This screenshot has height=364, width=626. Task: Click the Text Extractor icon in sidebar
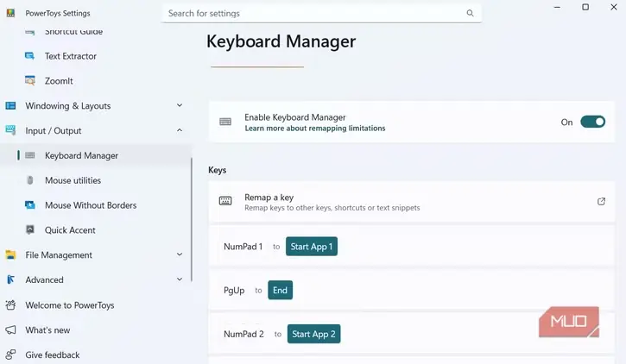tap(30, 56)
